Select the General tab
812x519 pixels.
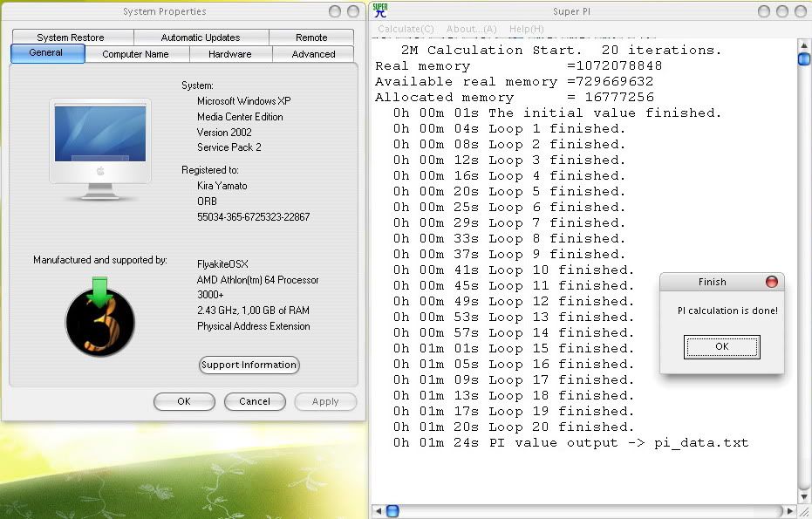(46, 53)
